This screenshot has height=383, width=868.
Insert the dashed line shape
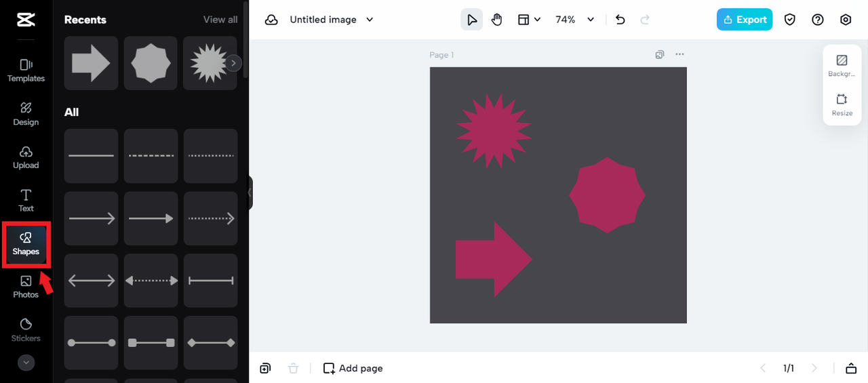(x=151, y=156)
